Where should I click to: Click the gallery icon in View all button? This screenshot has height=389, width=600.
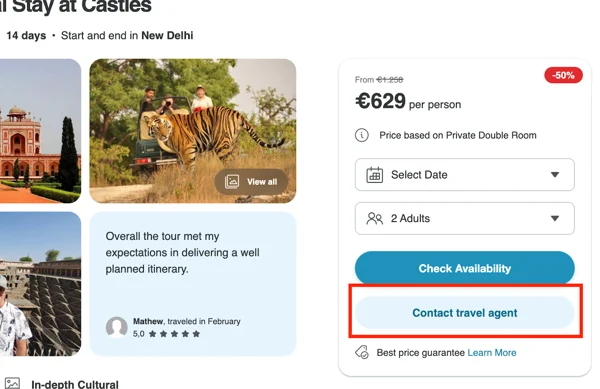[232, 182]
